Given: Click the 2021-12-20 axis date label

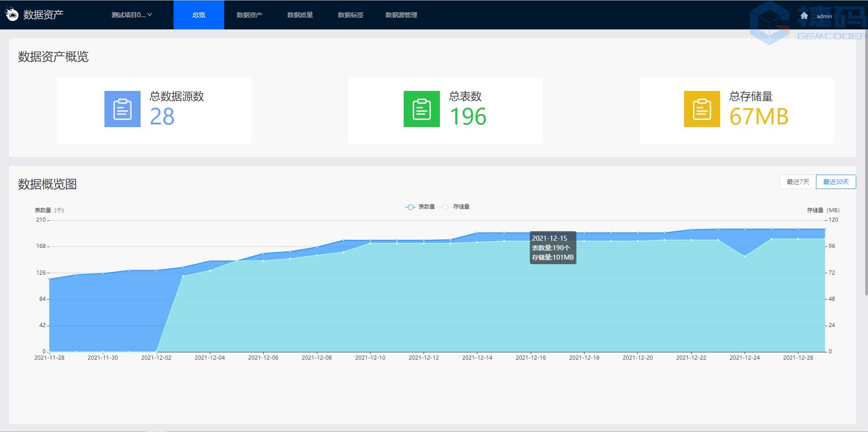Looking at the screenshot, I should [638, 358].
